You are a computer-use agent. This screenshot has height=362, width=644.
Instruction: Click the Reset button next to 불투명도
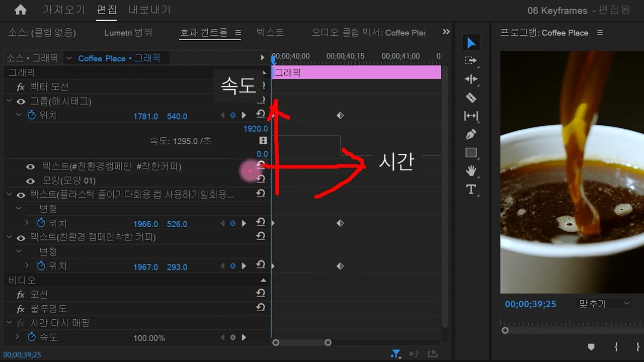click(x=261, y=308)
